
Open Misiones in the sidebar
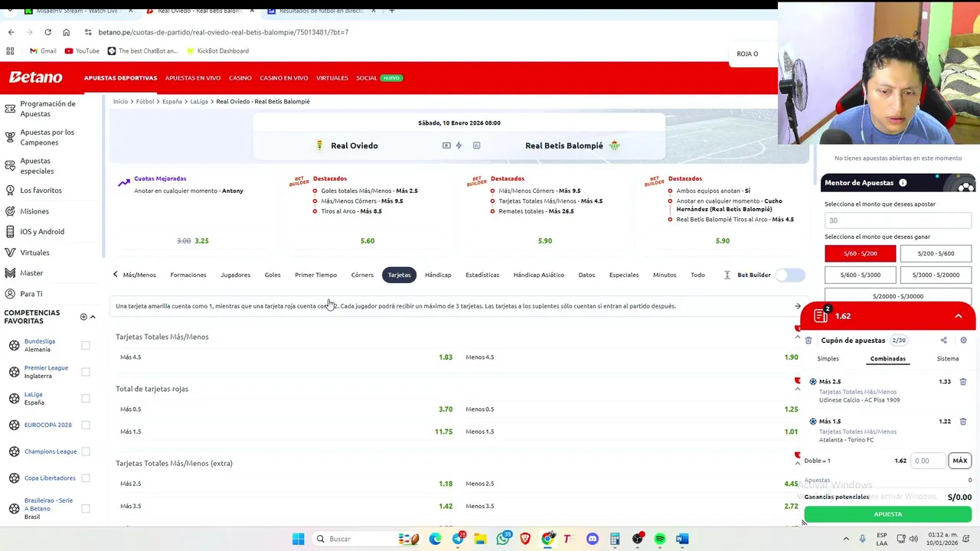pyautogui.click(x=34, y=211)
